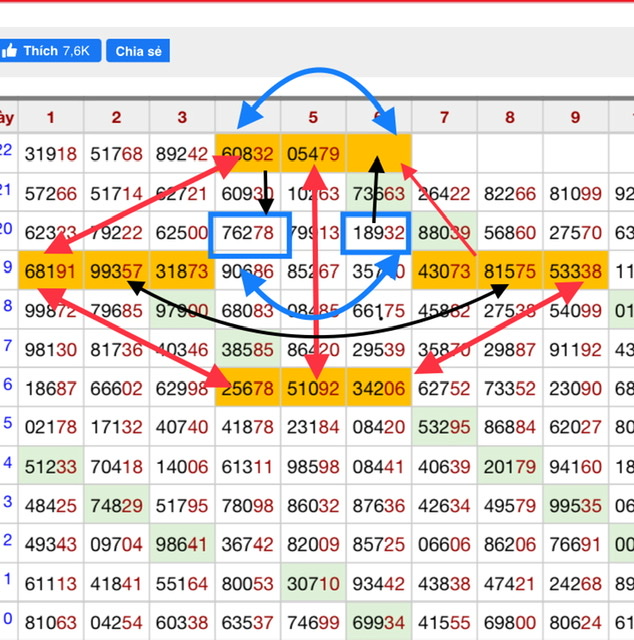This screenshot has height=640, width=634.
Task: Click the orange cell 53338
Action: pos(575,272)
